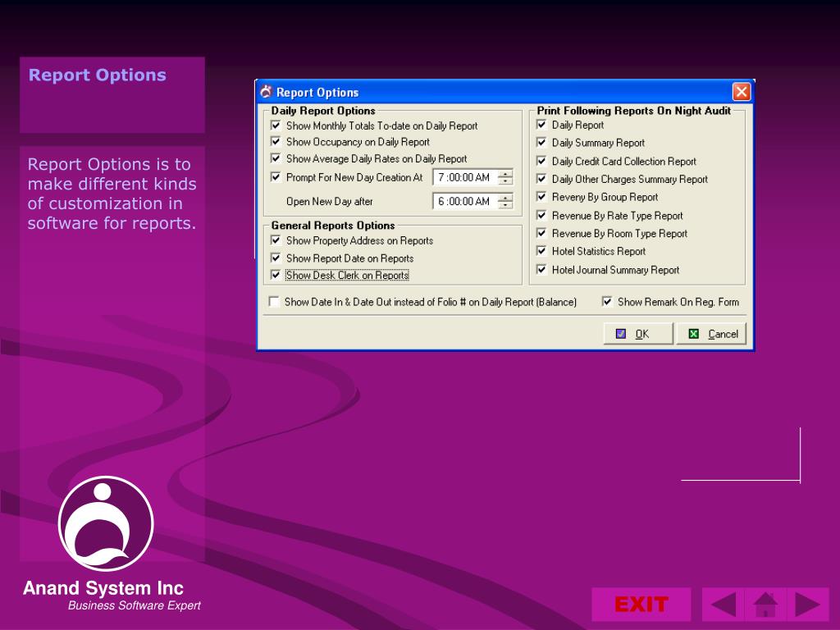Increase Prompt For New Day Creation time
840x630 pixels.
tap(505, 173)
